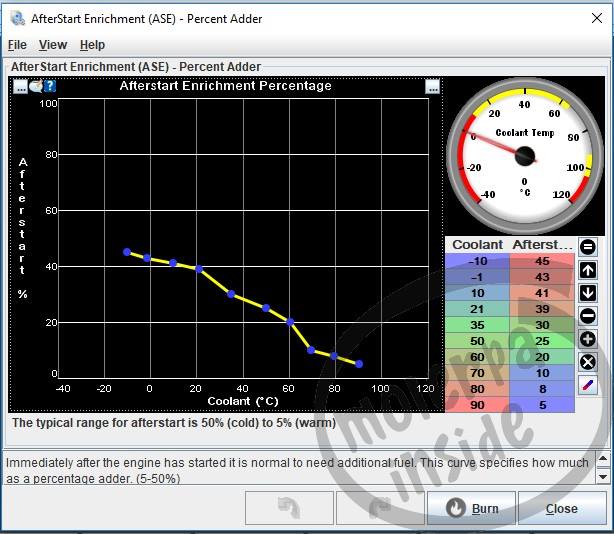Select Afterstart cell with value 39

542,309
